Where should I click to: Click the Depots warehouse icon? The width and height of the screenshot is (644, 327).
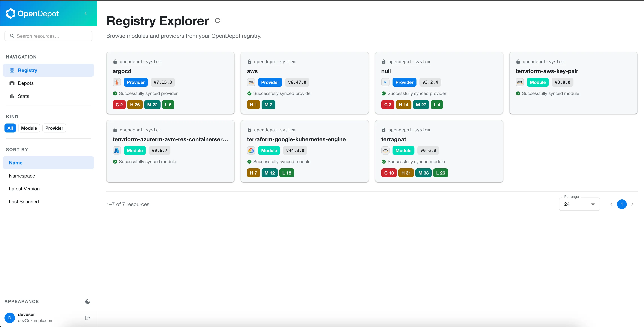(12, 83)
